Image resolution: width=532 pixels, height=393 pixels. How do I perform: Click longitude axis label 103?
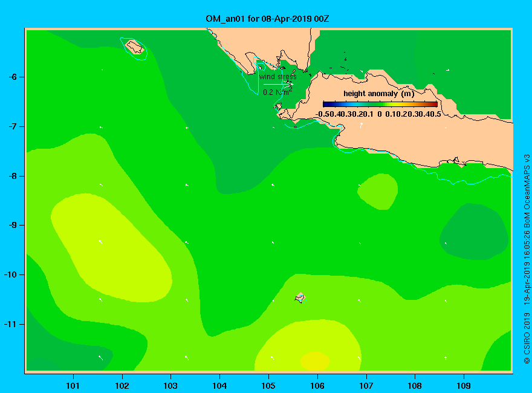(x=170, y=386)
